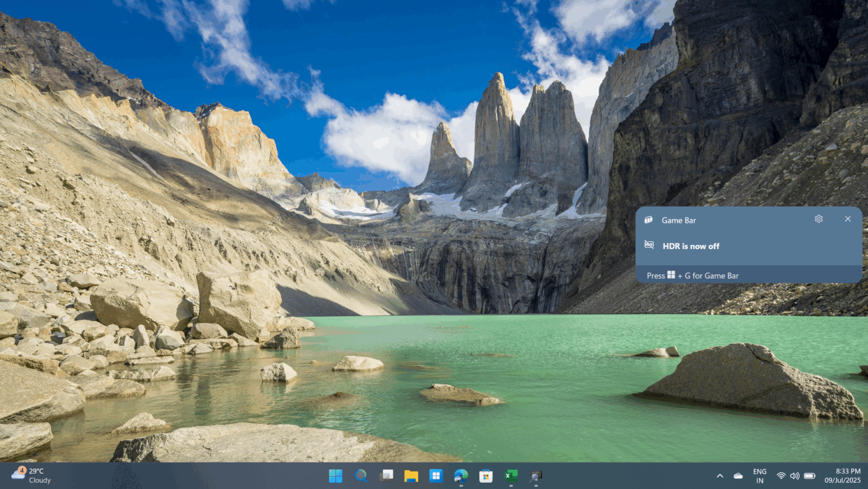Launch the last pinned taskbar app
868x489 pixels.
click(535, 476)
